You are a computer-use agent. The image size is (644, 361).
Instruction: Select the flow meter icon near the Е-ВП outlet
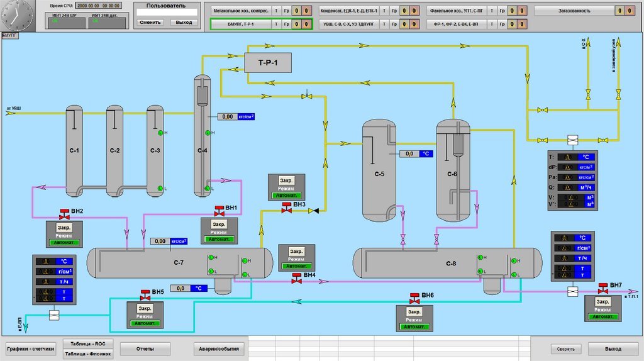pyautogui.click(x=54, y=314)
